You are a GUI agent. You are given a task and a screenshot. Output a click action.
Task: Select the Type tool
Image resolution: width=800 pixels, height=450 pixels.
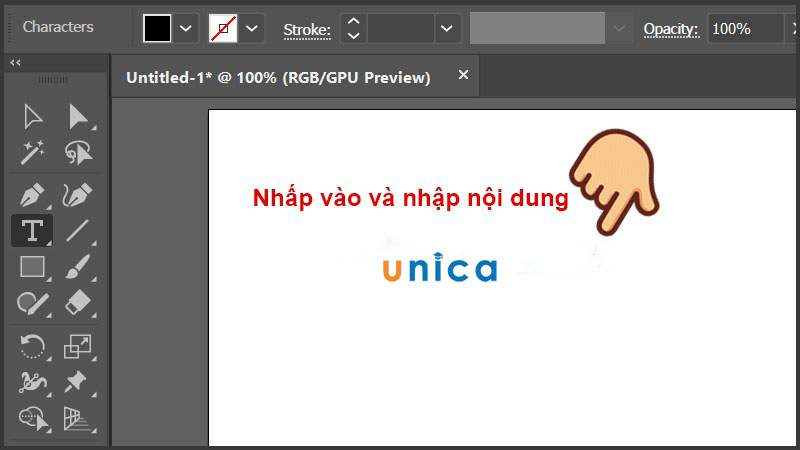tap(32, 231)
